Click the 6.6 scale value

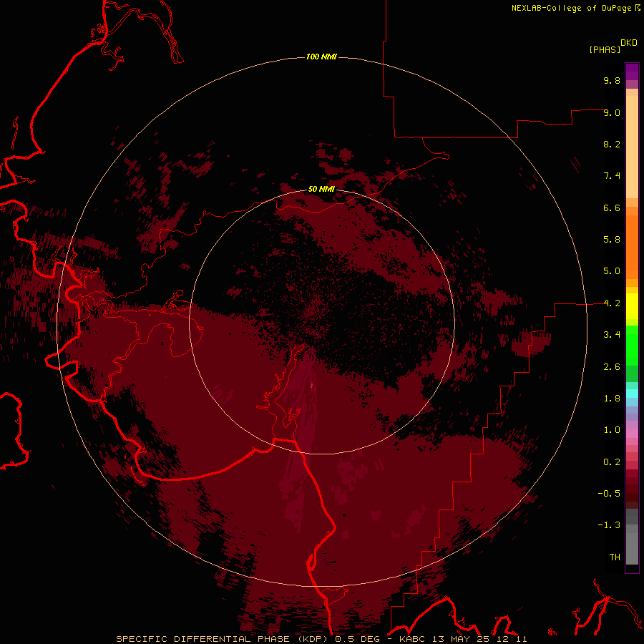tap(612, 208)
